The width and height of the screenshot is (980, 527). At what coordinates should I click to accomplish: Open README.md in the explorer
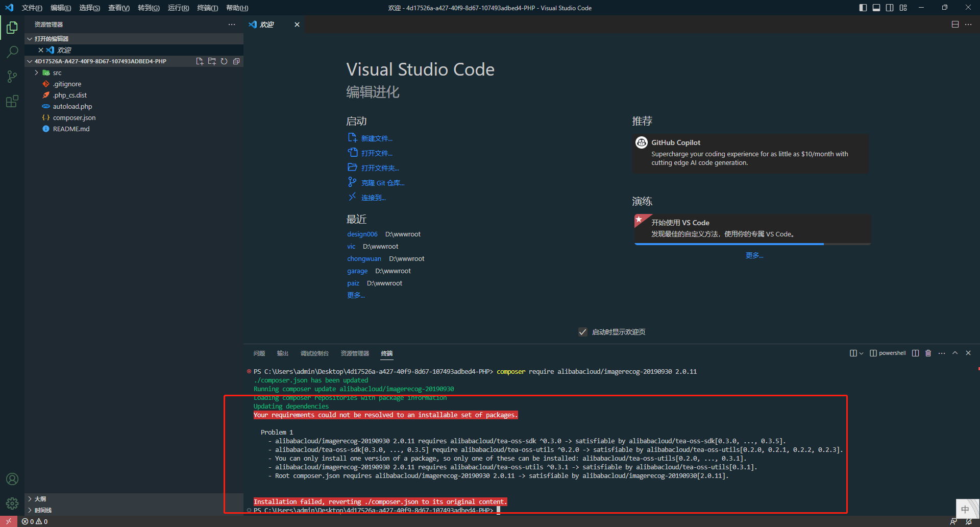tap(134, 129)
